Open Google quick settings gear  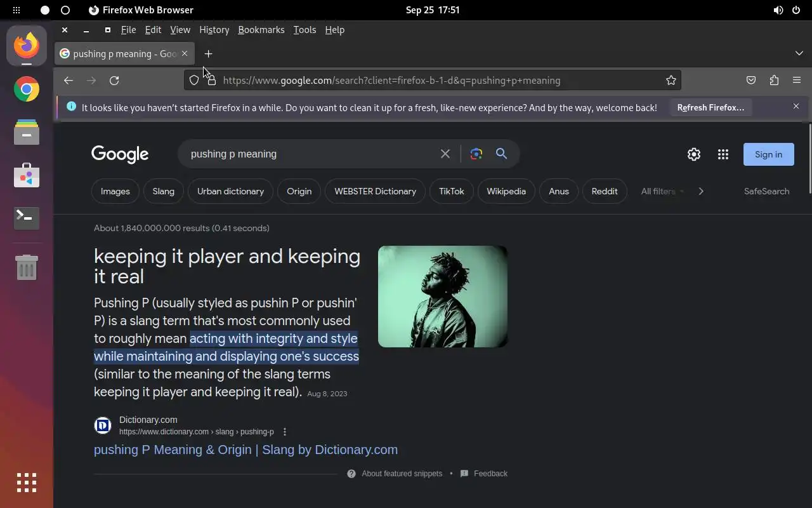pyautogui.click(x=694, y=154)
